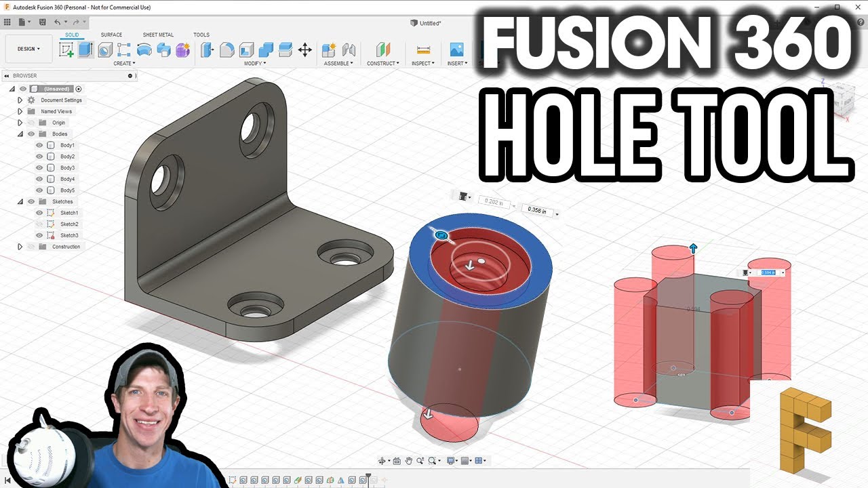Click the timeline position marker

click(x=368, y=479)
